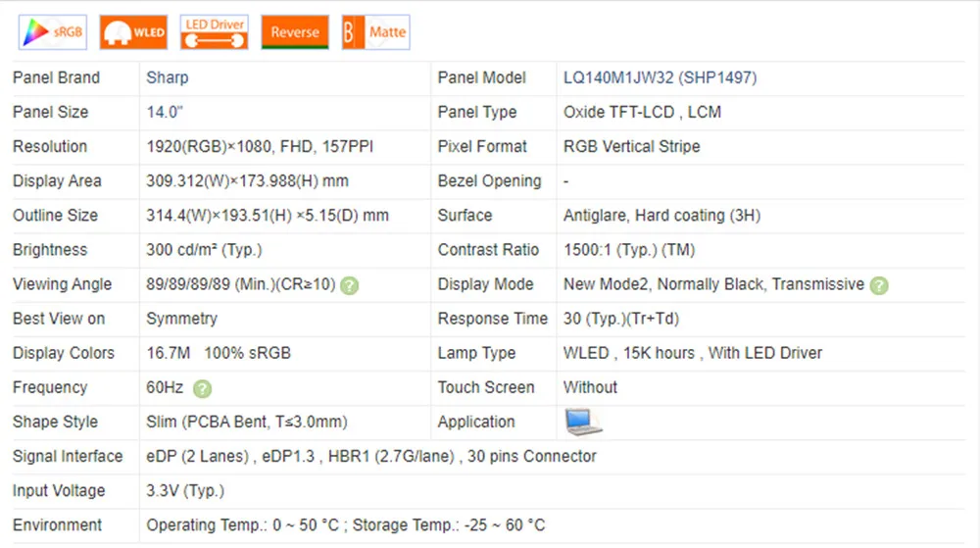This screenshot has height=548, width=980.
Task: Select the Operating Temp environment value
Action: [346, 524]
